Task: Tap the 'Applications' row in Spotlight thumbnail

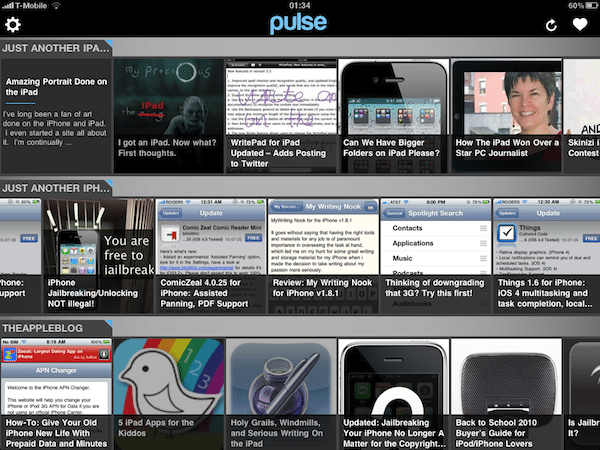Action: click(436, 243)
